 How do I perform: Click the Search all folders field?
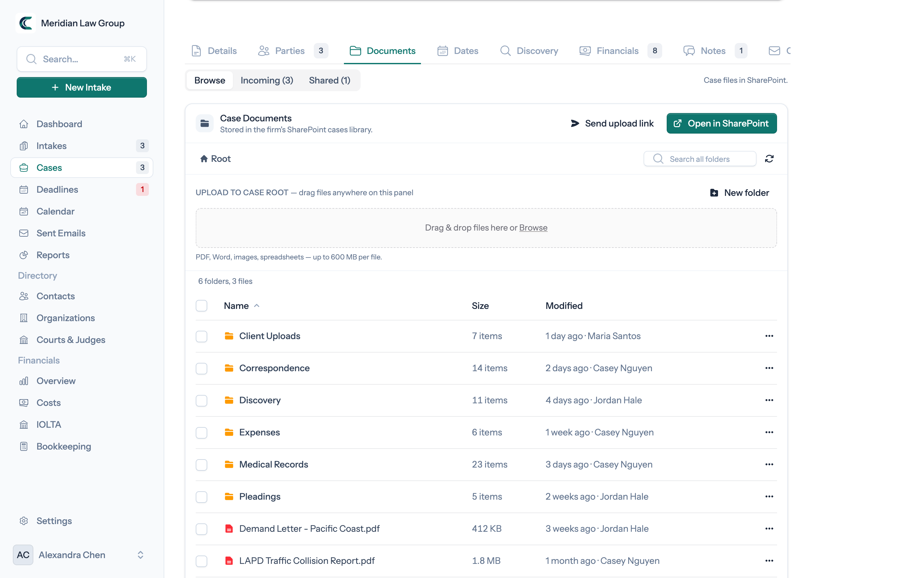tap(699, 159)
